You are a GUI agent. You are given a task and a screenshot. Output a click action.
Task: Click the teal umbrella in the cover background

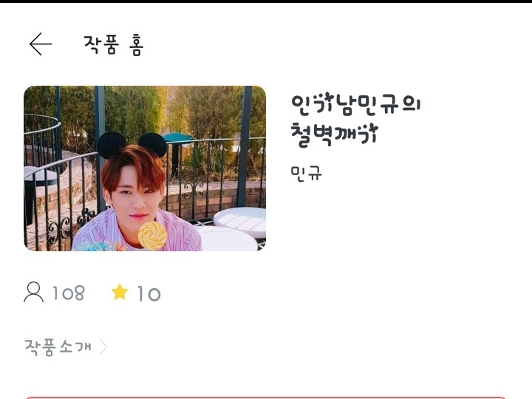[x=178, y=137]
